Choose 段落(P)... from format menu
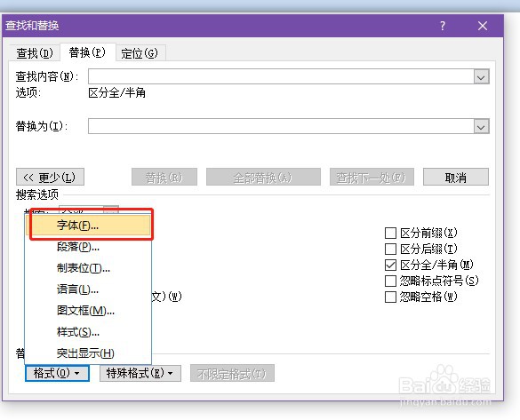Image resolution: width=520 pixels, height=420 pixels. (x=88, y=247)
